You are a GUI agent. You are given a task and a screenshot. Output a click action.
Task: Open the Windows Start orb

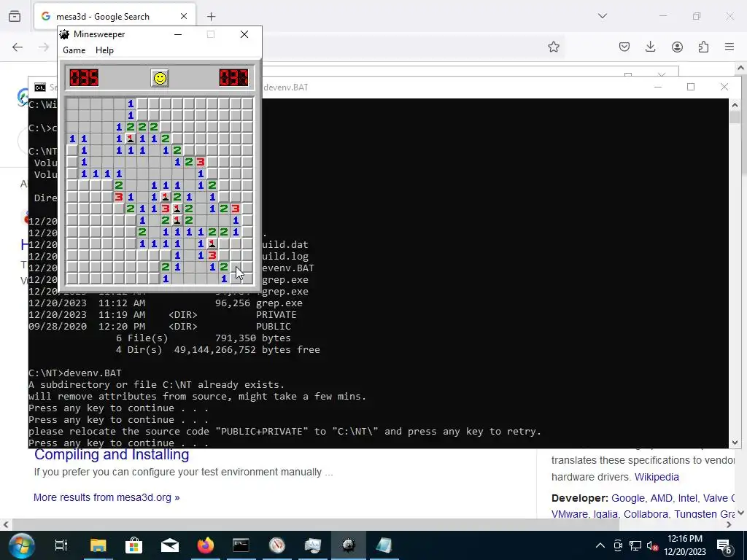(x=21, y=545)
